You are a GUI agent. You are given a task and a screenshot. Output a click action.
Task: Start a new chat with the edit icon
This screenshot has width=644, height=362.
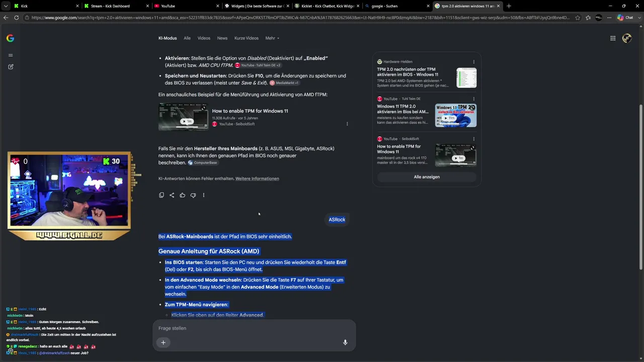tap(11, 67)
